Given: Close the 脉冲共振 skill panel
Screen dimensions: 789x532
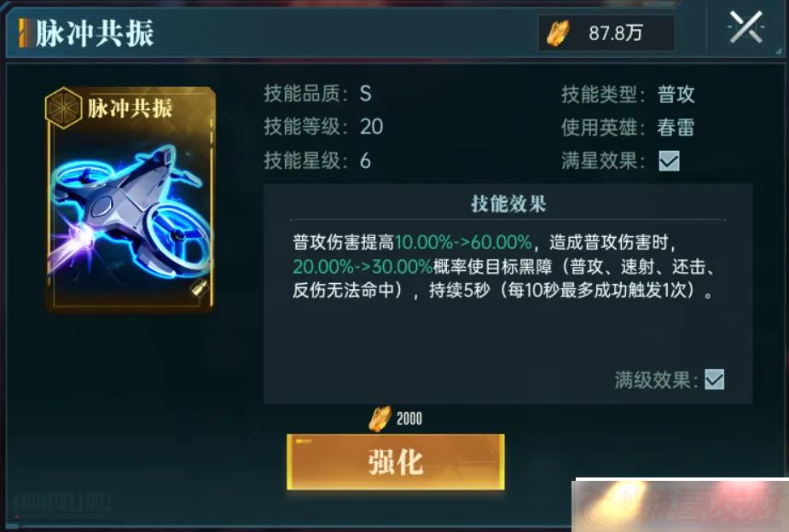Looking at the screenshot, I should pyautogui.click(x=745, y=28).
